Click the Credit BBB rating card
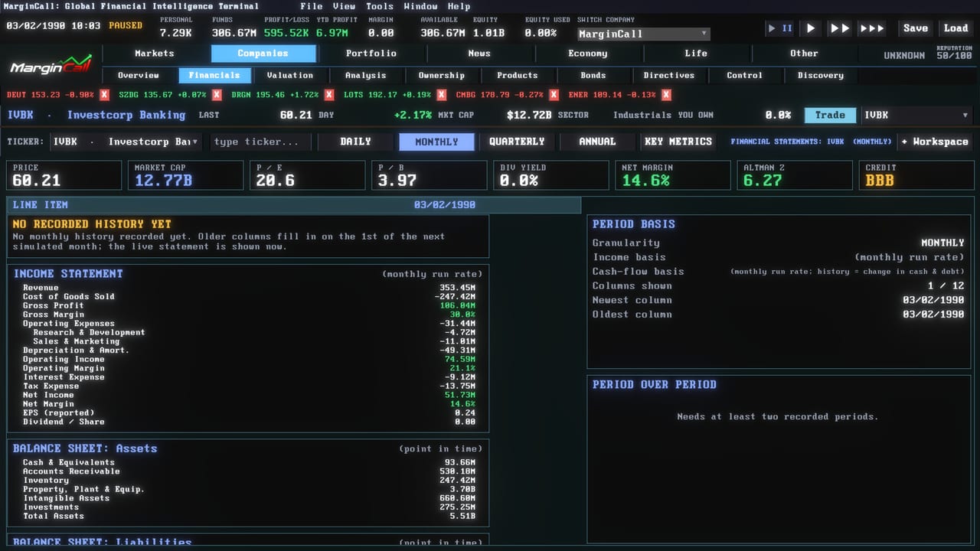Viewport: 980px width, 551px height. point(916,175)
